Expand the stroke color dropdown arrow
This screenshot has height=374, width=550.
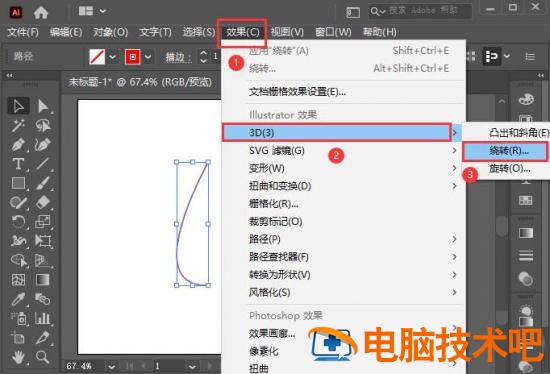click(148, 56)
